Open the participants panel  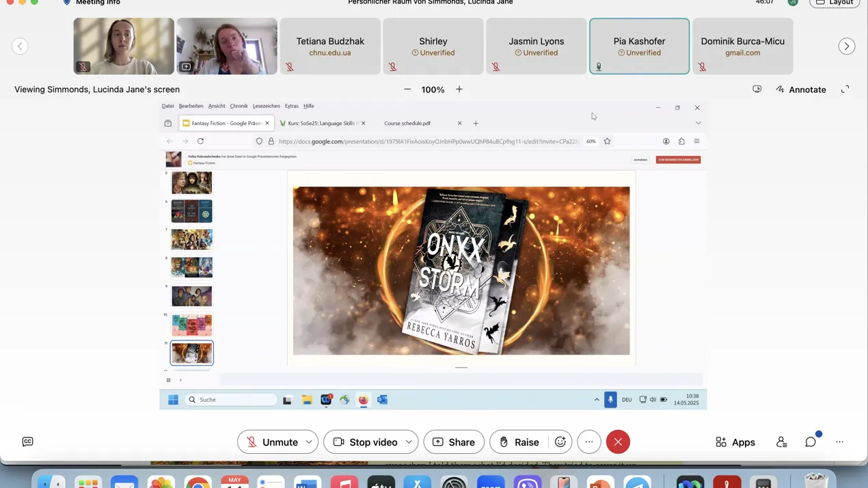coord(781,442)
